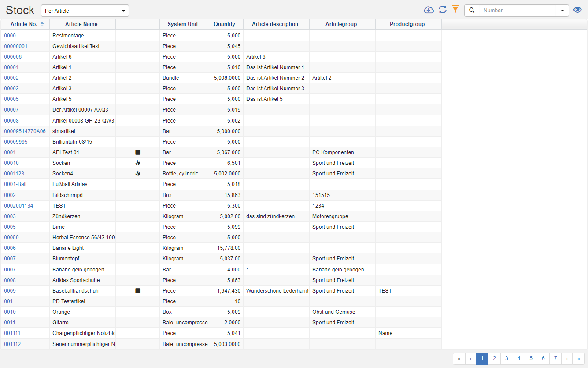Refresh the stock list
The image size is (588, 368).
pyautogui.click(x=442, y=9)
